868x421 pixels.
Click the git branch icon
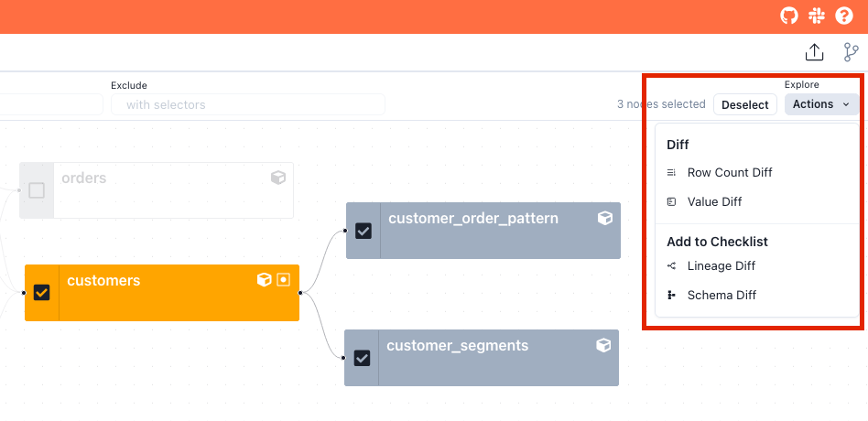tap(852, 52)
